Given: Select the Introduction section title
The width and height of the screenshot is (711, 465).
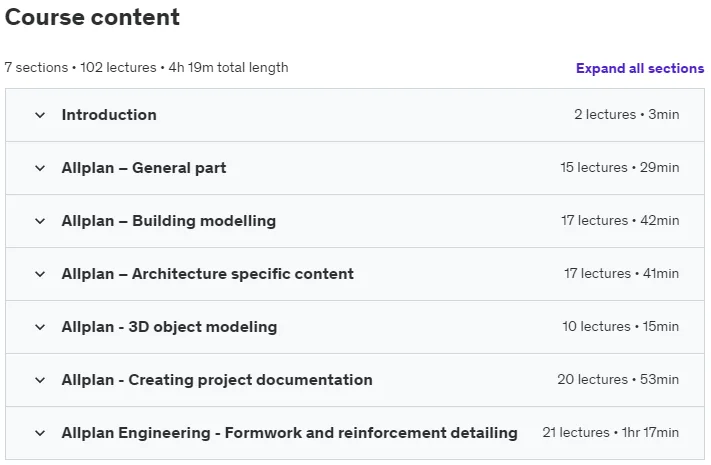Looking at the screenshot, I should click(109, 115).
